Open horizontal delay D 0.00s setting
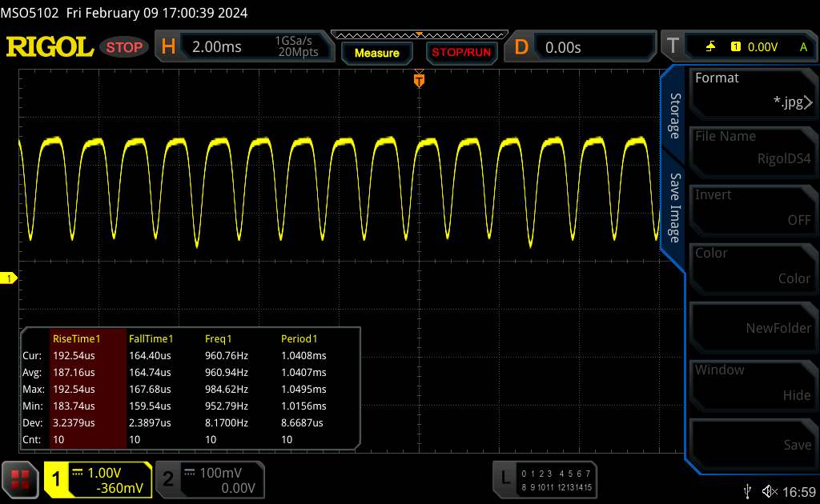Screen dimensions: 820x504 pyautogui.click(x=580, y=46)
